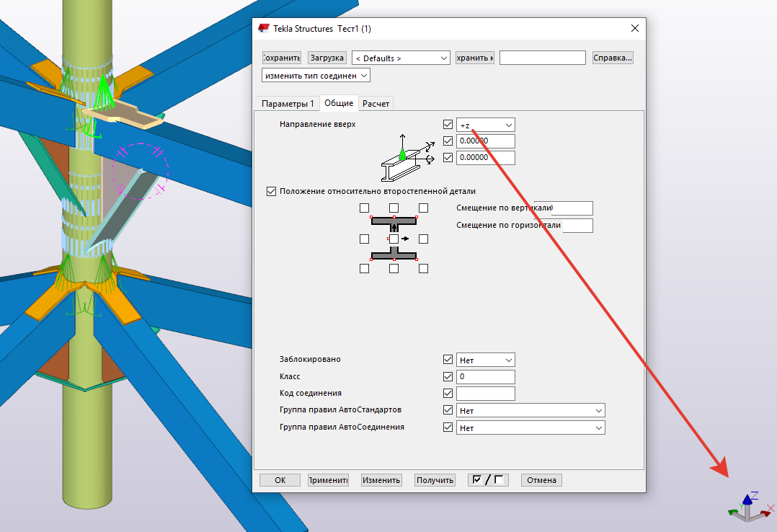The width and height of the screenshot is (777, 532).
Task: Toggle checkbox for 'Группа правил АвтоСоединения'
Action: [448, 427]
